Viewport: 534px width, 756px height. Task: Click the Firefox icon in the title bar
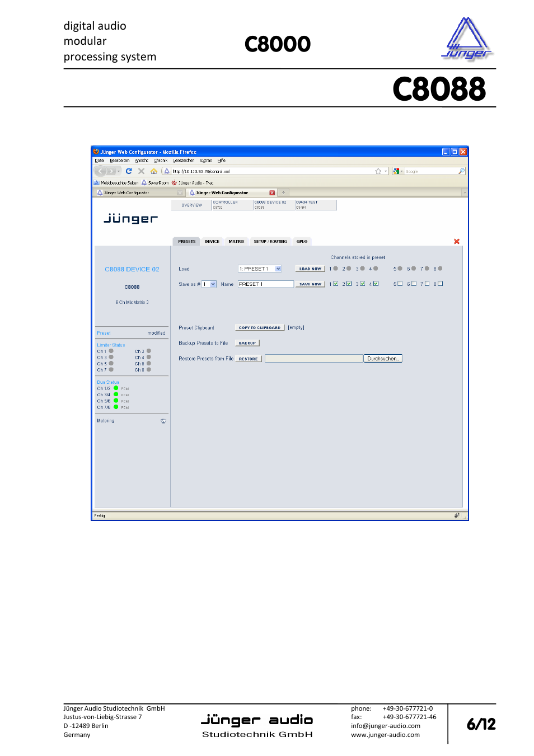point(96,152)
